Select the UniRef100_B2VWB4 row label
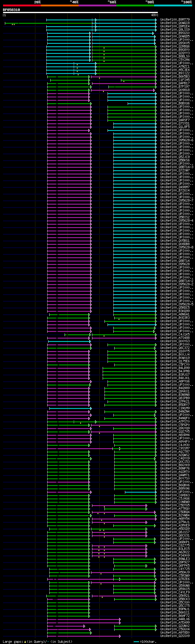Image resolution: width=195 pixels, height=644 pixels. [x=175, y=515]
